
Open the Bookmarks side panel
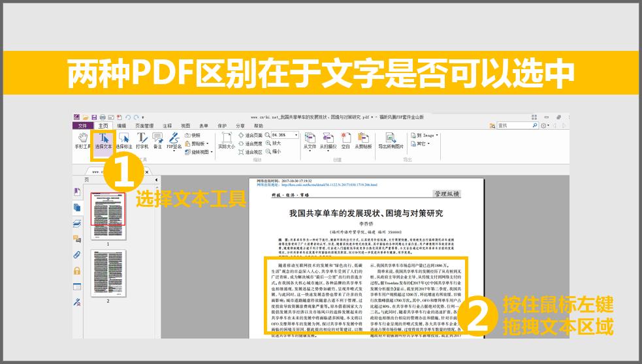[x=77, y=191]
